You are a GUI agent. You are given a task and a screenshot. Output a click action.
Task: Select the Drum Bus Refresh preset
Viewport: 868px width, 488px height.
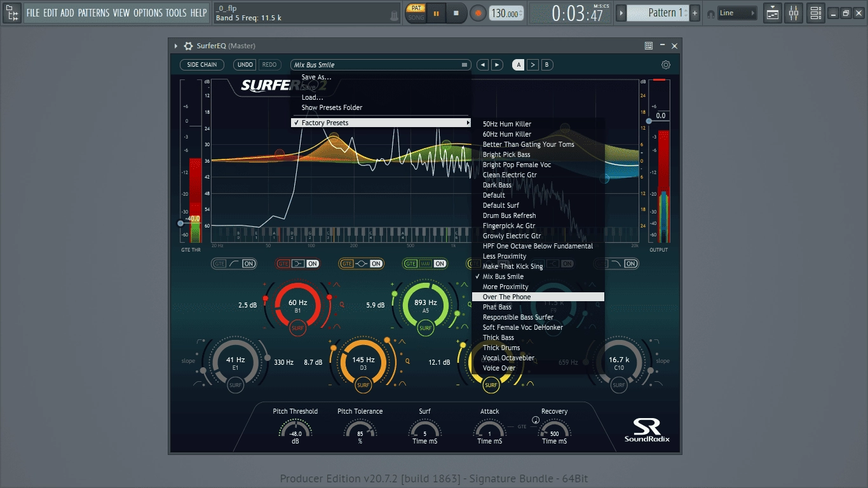[x=538, y=215]
